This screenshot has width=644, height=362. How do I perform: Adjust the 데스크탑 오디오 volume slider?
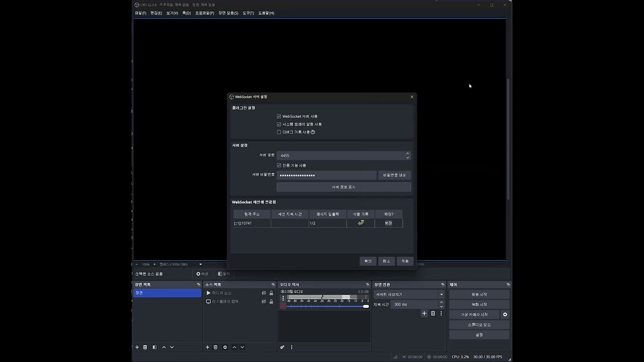point(328,306)
